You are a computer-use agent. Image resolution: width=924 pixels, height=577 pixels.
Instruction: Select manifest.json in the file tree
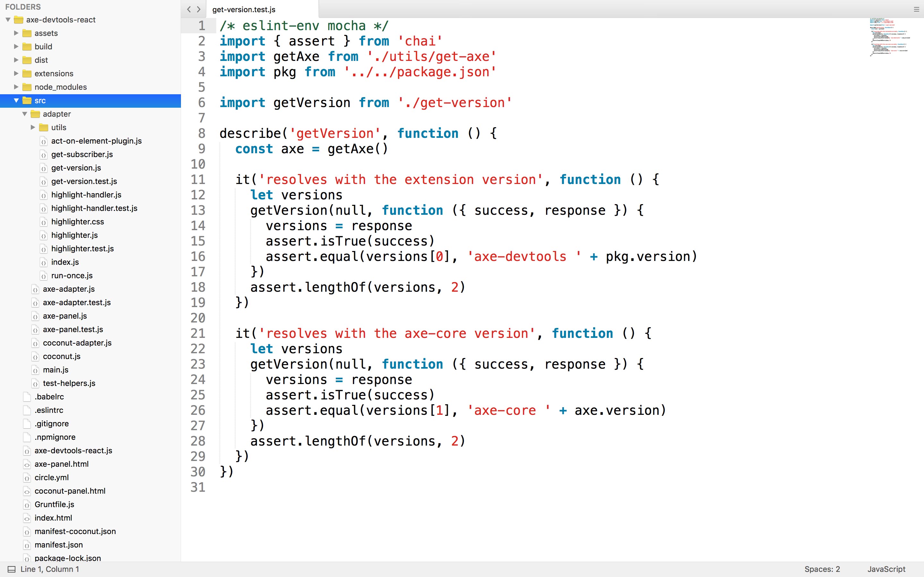coord(58,545)
